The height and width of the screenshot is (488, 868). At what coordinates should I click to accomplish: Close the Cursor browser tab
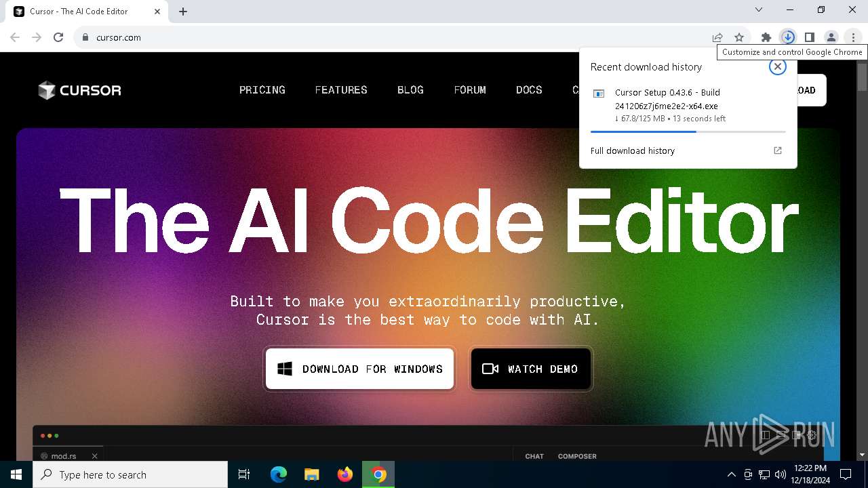tap(157, 12)
